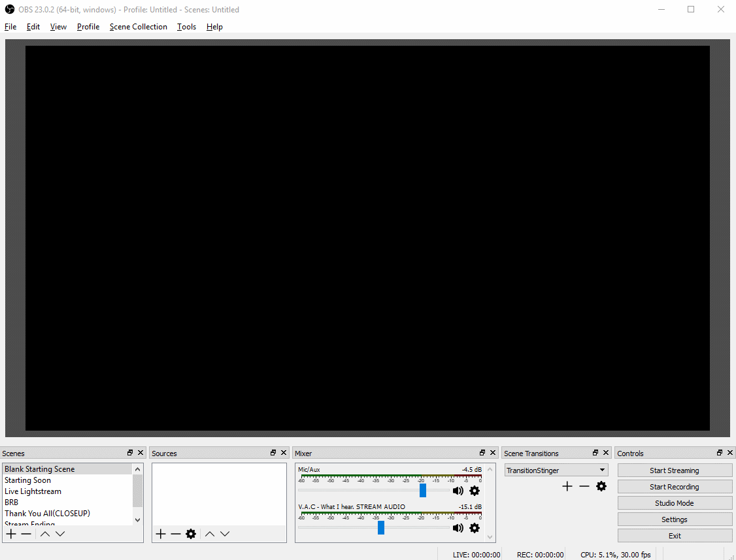Click Start Streaming
The image size is (736, 560).
pos(675,470)
